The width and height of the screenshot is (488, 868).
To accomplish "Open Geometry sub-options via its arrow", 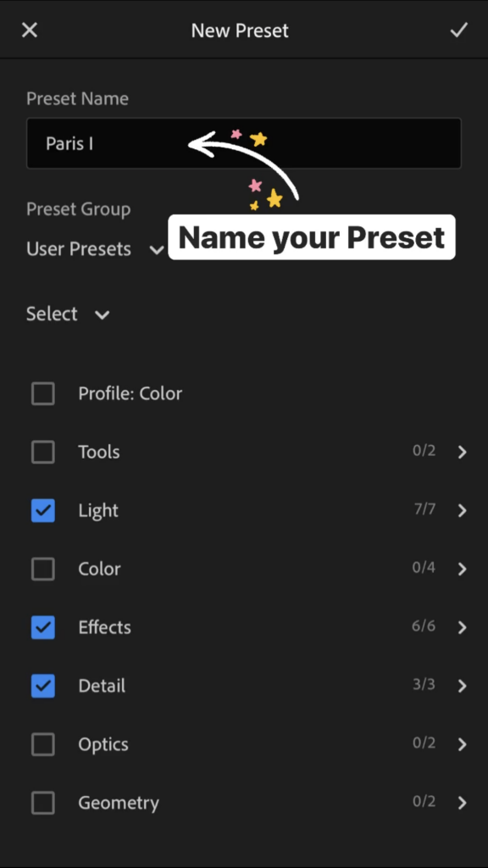I will point(462,803).
